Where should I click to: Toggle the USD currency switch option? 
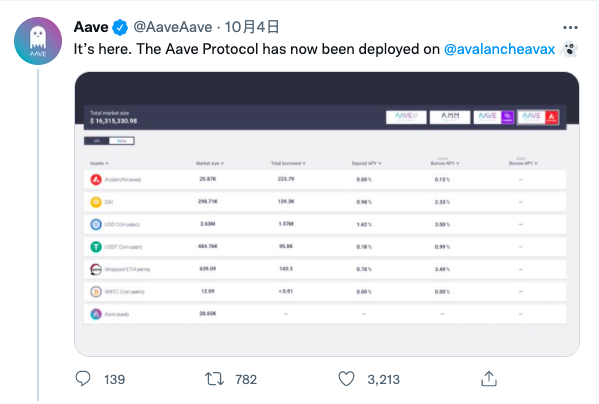97,141
